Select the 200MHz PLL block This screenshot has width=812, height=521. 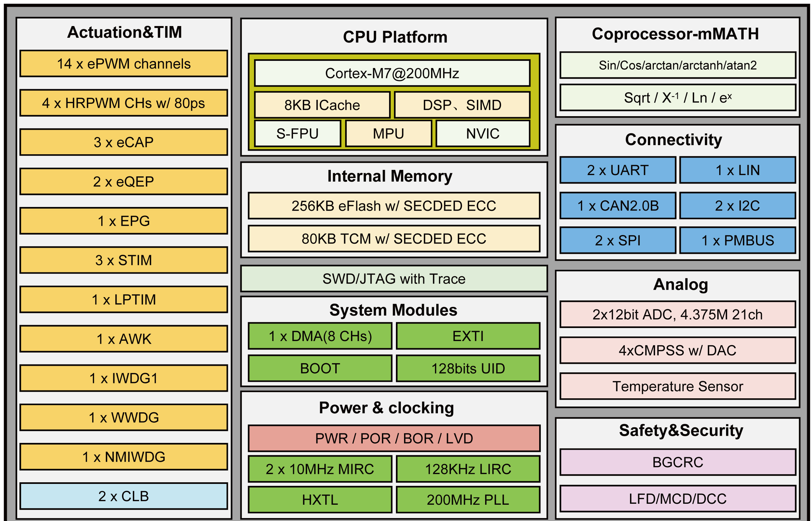tap(468, 500)
